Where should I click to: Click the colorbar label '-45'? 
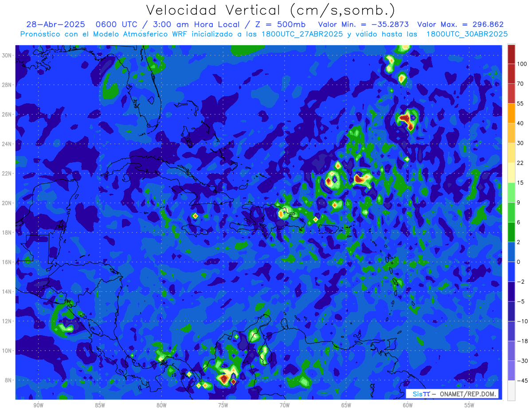coord(522,380)
